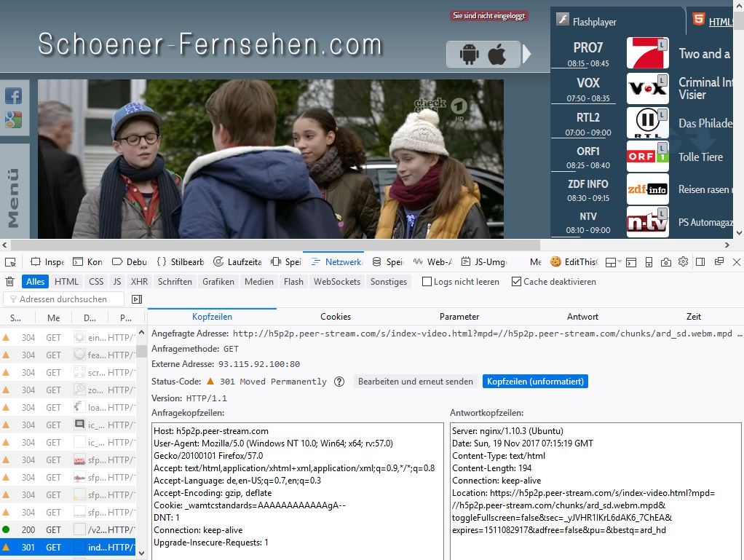Click the Facebook icon in sidebar
Viewport: 744px width, 560px height.
click(x=14, y=95)
